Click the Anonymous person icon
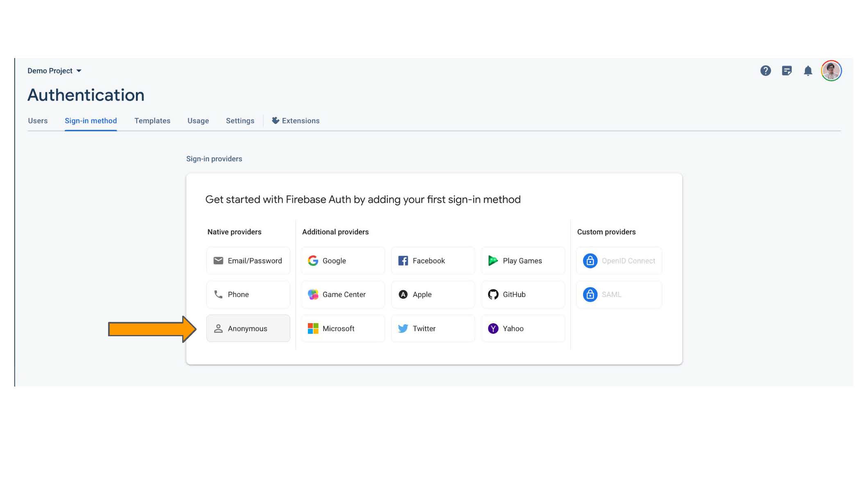The height and width of the screenshot is (488, 868). click(x=218, y=328)
